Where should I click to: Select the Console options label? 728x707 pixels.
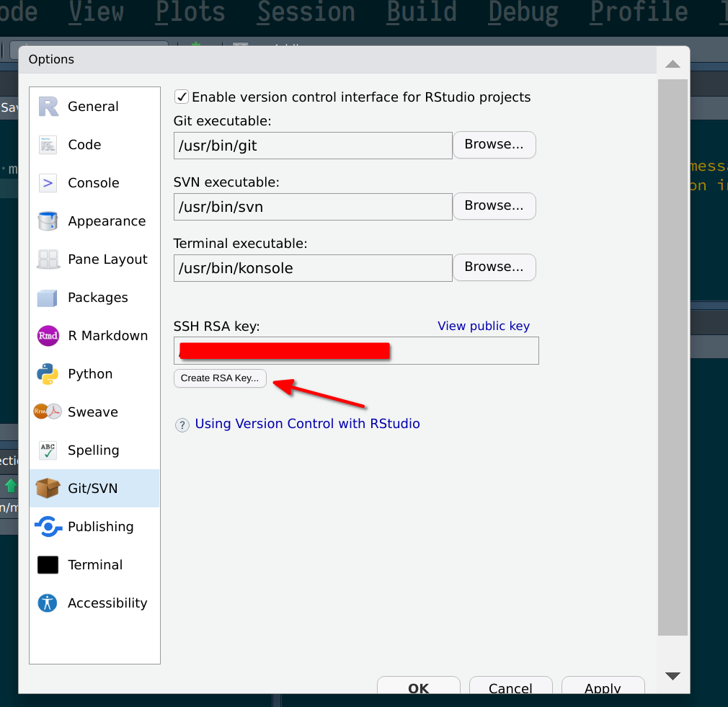94,183
